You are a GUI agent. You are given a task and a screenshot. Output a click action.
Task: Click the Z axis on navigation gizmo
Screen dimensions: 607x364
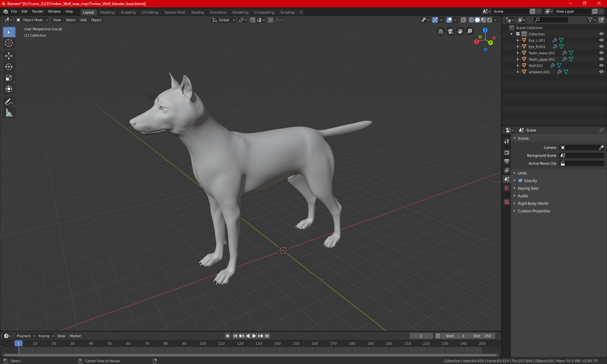click(x=485, y=30)
